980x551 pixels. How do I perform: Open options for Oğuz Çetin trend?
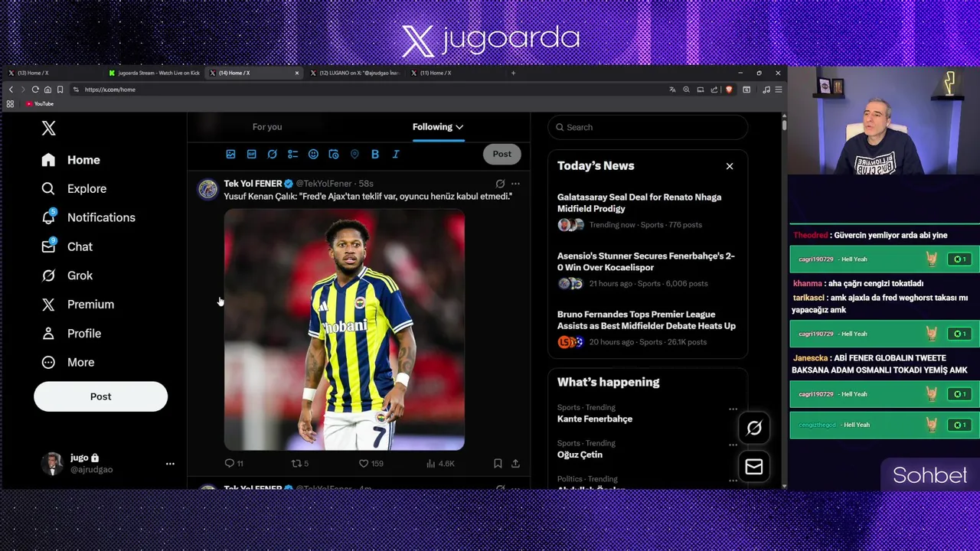(x=733, y=445)
